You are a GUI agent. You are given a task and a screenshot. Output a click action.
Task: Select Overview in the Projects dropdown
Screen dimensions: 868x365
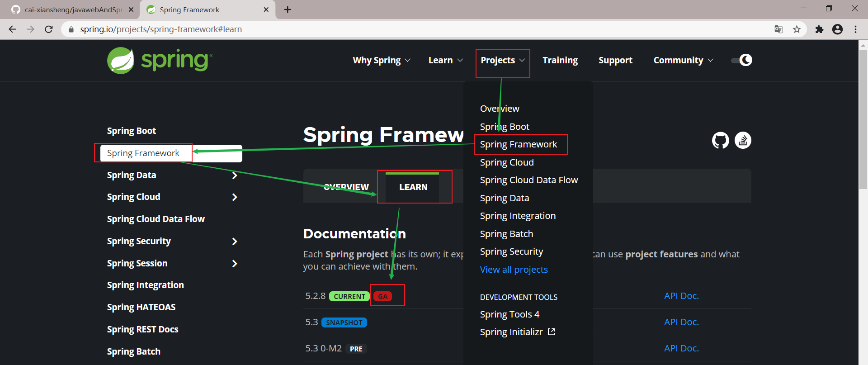coord(500,109)
